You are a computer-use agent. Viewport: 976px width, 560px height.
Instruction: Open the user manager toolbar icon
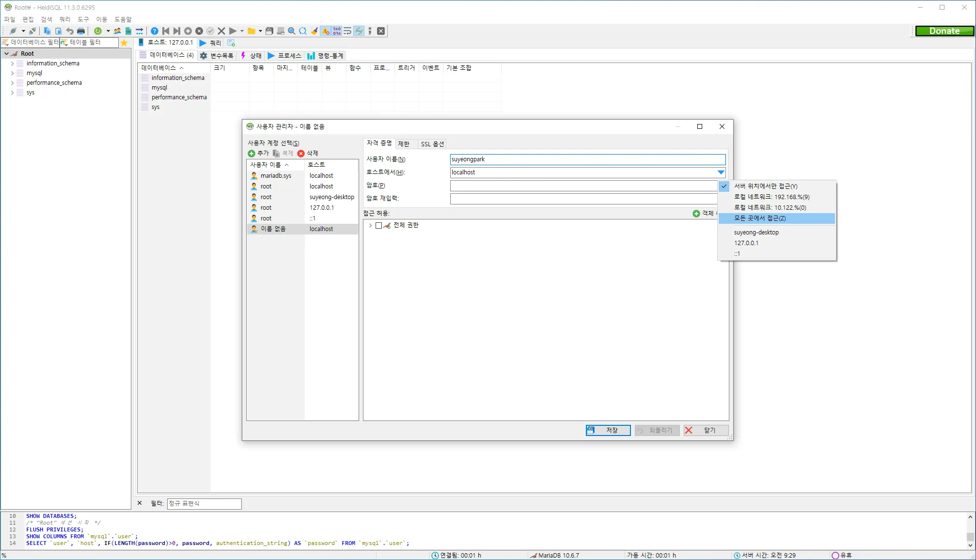coord(117,31)
